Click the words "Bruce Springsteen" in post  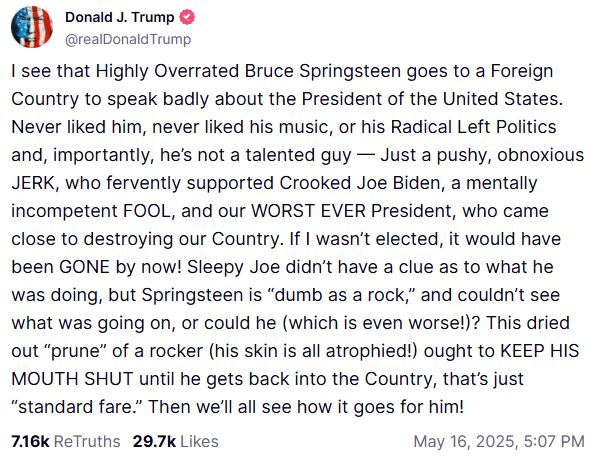(323, 71)
